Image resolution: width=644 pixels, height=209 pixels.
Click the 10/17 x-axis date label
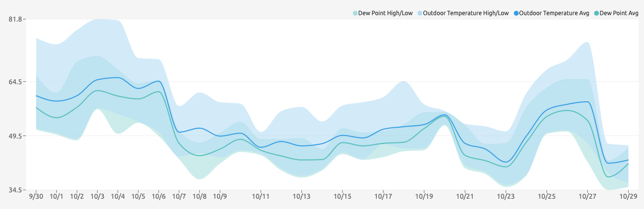coord(383,196)
